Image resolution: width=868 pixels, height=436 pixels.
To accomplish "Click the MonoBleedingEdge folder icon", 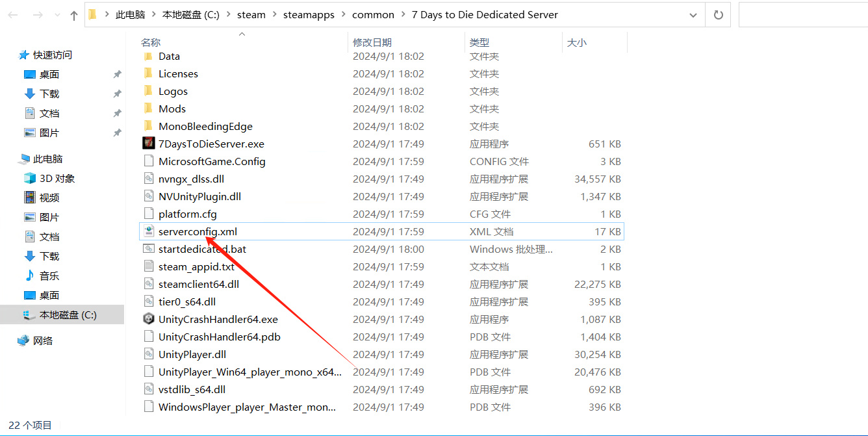I will (x=149, y=126).
